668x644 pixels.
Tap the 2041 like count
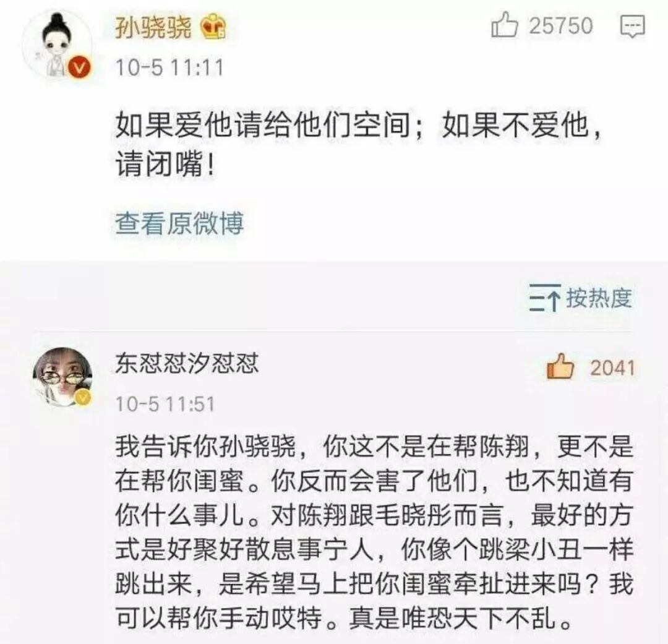coord(612,368)
